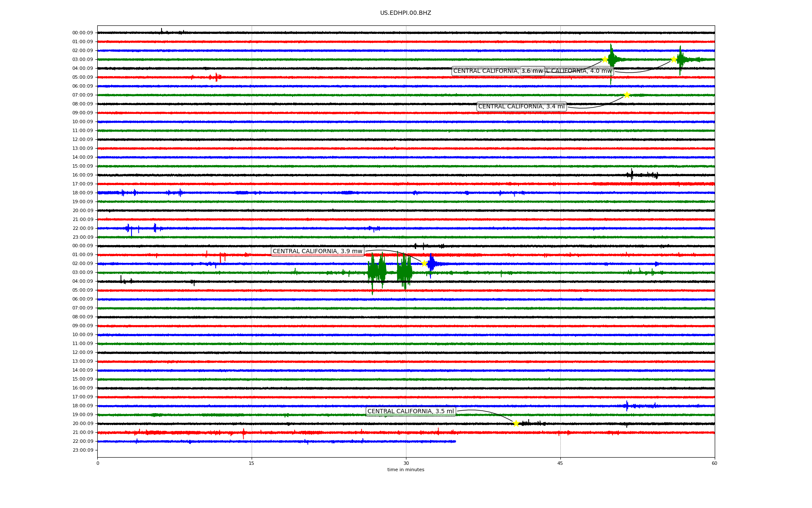812x508 pixels.
Task: Click the 'time in minutes' axis label
Action: (x=406, y=469)
